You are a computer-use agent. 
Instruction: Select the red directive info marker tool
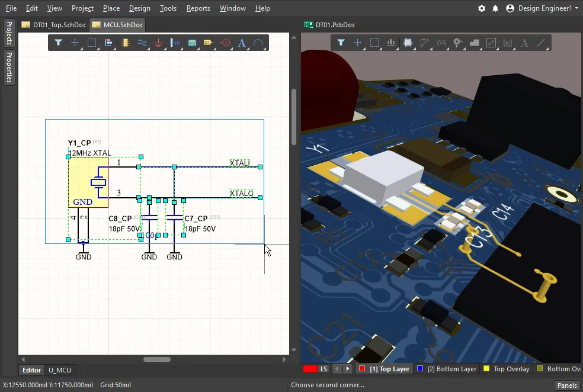coord(225,43)
